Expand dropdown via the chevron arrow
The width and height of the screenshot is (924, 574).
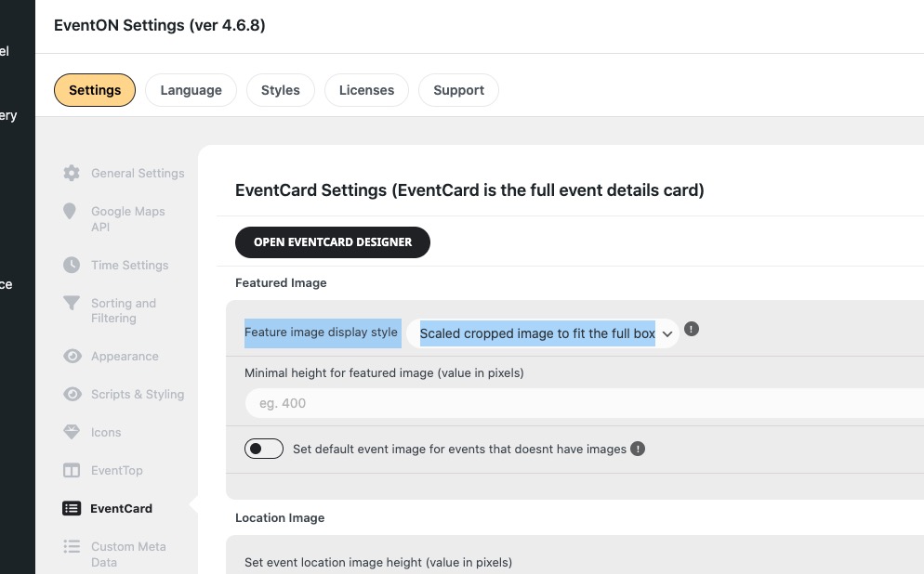click(x=667, y=333)
